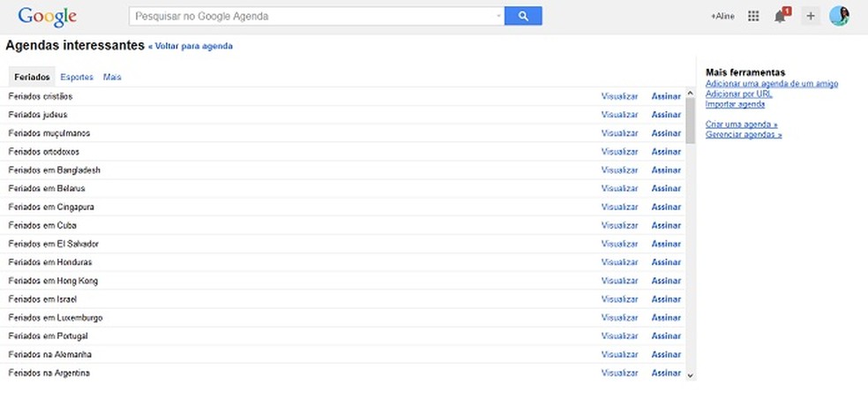Preview the Feriados em Portugal calendar
Viewport: 868px width, 400px height.
point(619,336)
